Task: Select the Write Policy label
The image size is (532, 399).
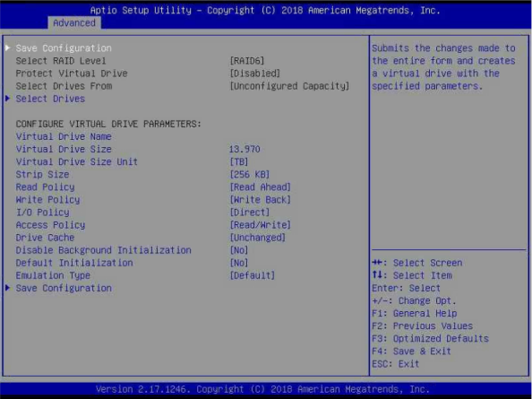Action: 47,200
